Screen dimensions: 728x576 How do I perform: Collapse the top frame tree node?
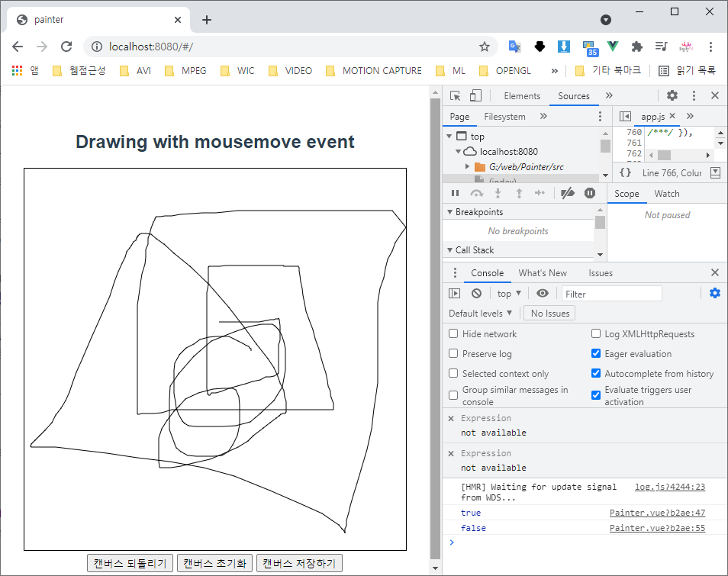[449, 137]
